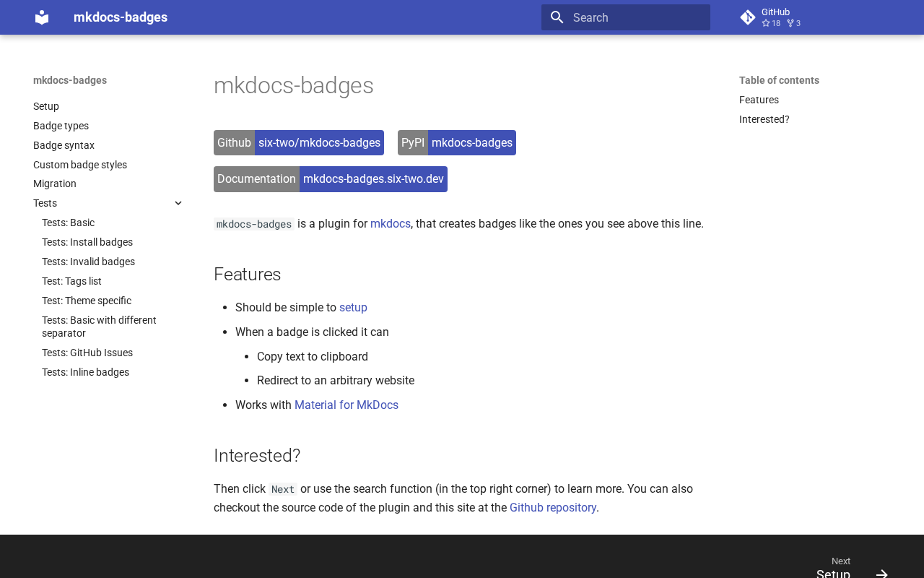Open the Setup page in sidebar
Screen dimensions: 924x578
point(46,106)
